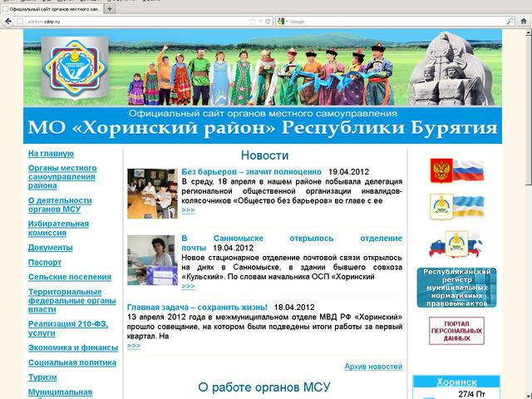
Task: Click the Google search input field
Action: (397, 22)
